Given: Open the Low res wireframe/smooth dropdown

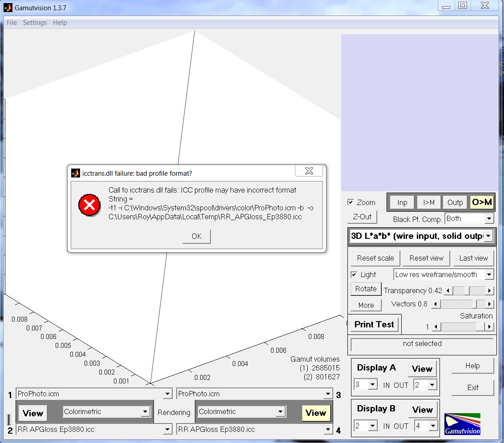Looking at the screenshot, I should tap(489, 275).
